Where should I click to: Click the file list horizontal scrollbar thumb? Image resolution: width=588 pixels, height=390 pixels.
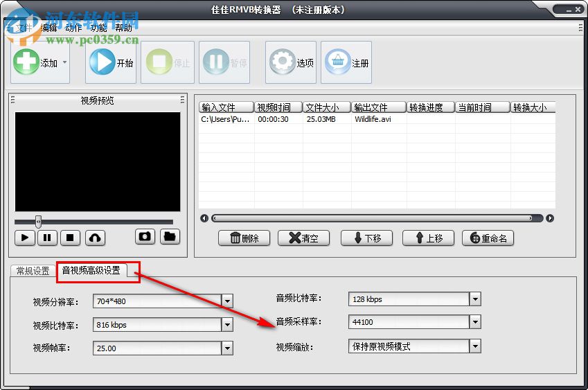pos(372,218)
